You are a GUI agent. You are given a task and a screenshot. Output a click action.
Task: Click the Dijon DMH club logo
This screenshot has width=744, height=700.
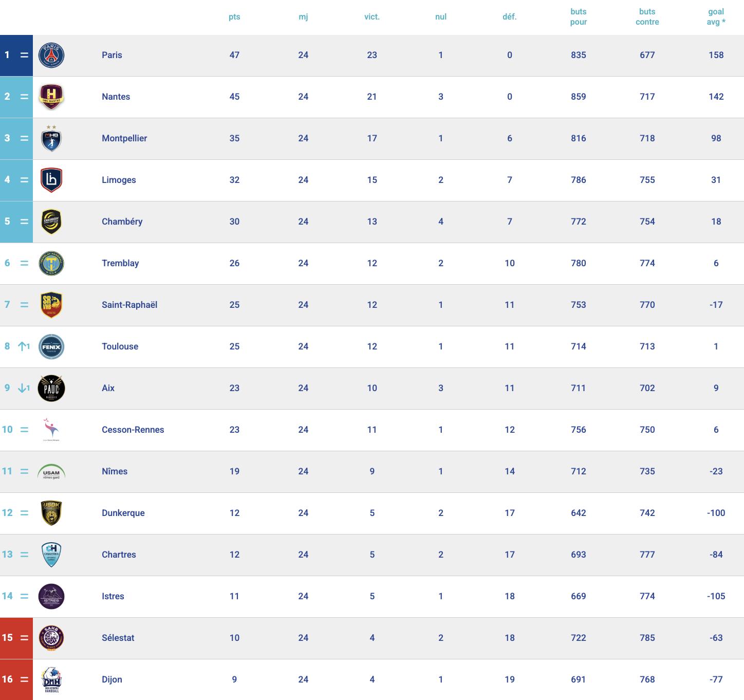coord(51,680)
